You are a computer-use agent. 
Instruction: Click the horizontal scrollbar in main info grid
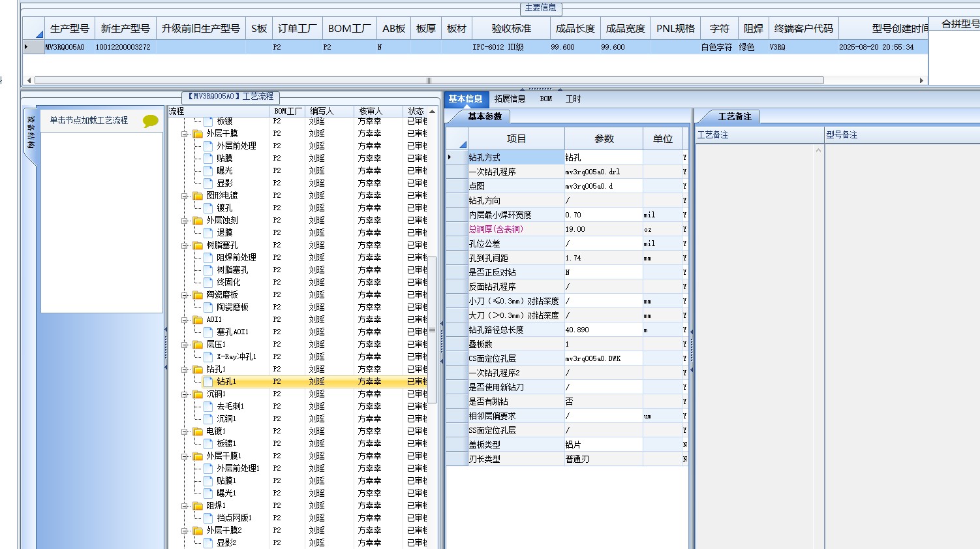[x=429, y=80]
